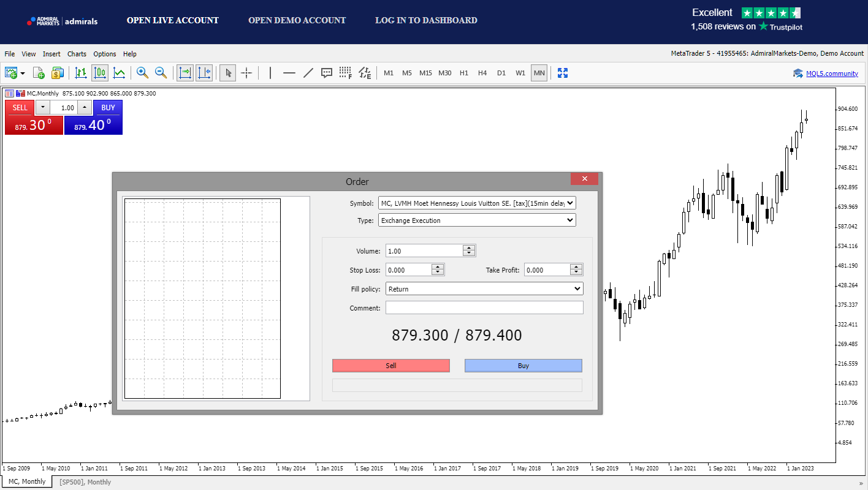Select the cursor arrow tool
868x490 pixels.
click(x=228, y=73)
